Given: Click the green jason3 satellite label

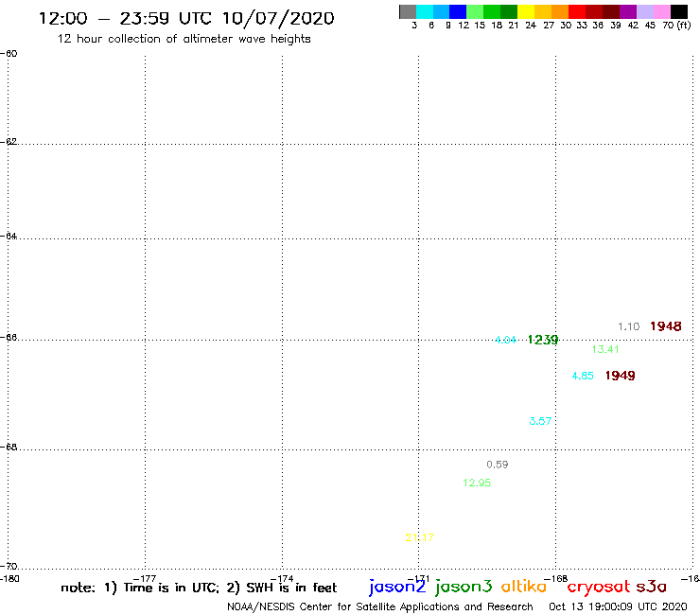Looking at the screenshot, I should (x=464, y=587).
